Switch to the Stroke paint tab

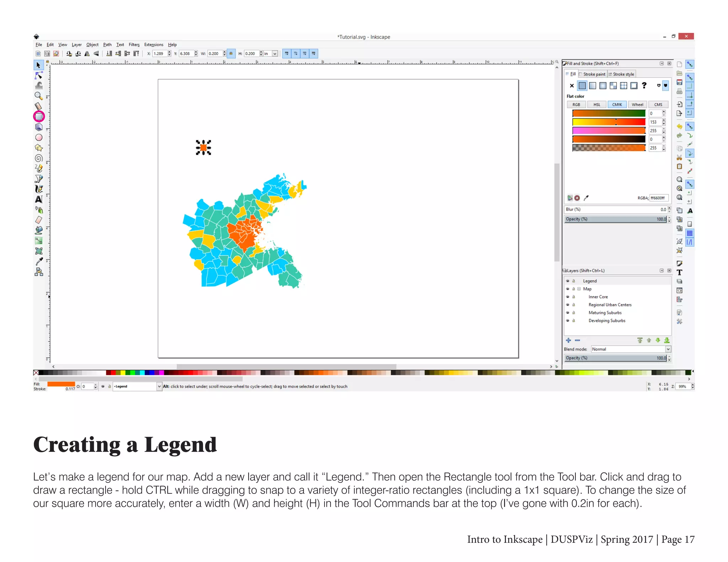coord(592,74)
